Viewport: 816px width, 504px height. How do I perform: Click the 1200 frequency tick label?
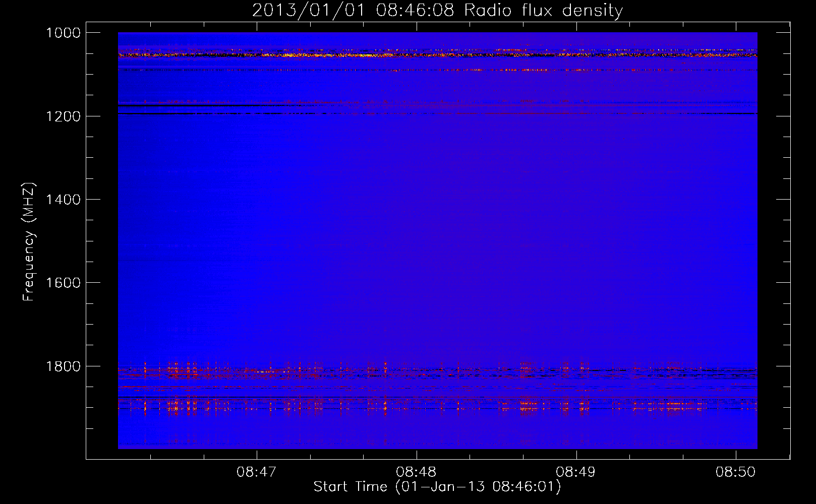click(63, 116)
